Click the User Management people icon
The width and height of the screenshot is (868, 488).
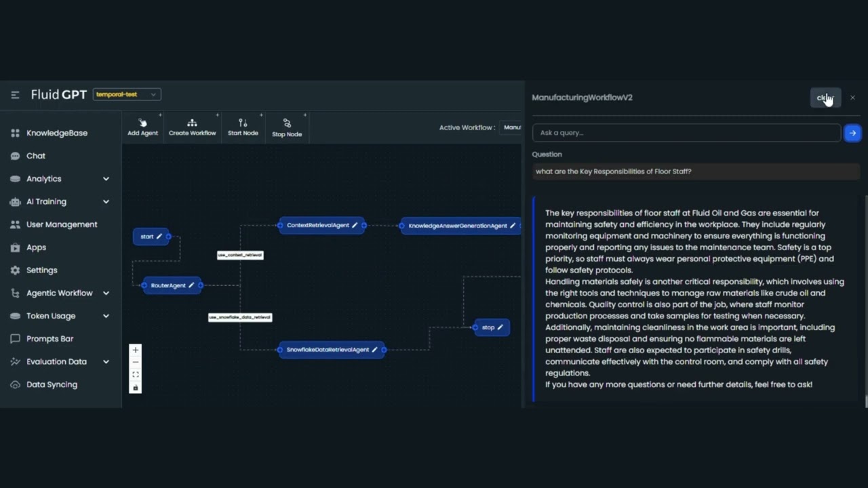tap(15, 224)
